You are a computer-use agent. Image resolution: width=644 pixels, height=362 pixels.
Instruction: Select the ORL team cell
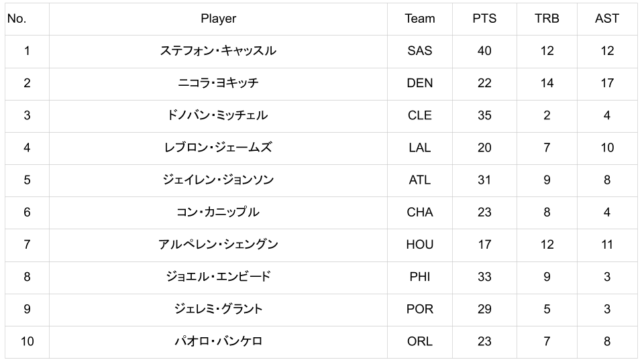(x=420, y=341)
